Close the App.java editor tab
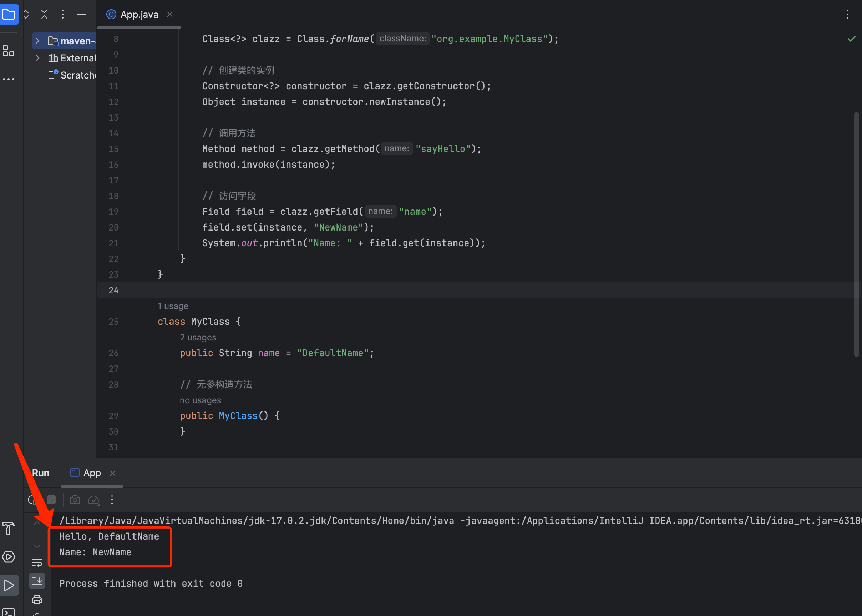862x616 pixels. pyautogui.click(x=170, y=14)
